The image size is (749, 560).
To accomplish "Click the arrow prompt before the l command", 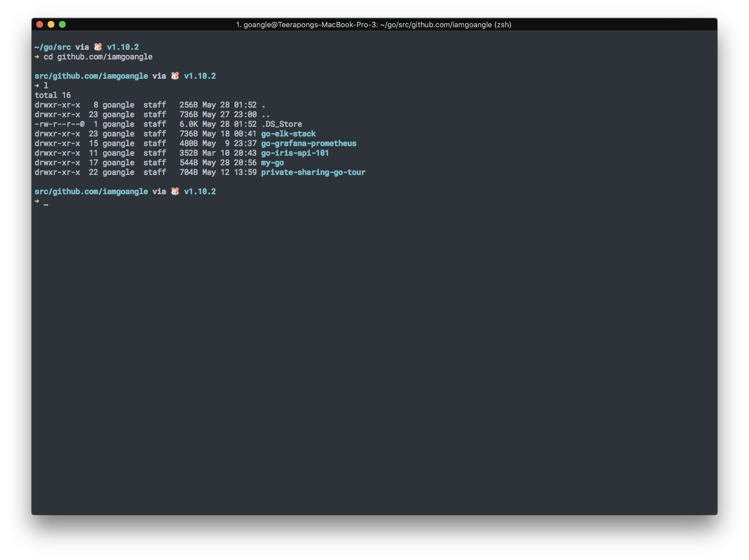I will (x=37, y=86).
